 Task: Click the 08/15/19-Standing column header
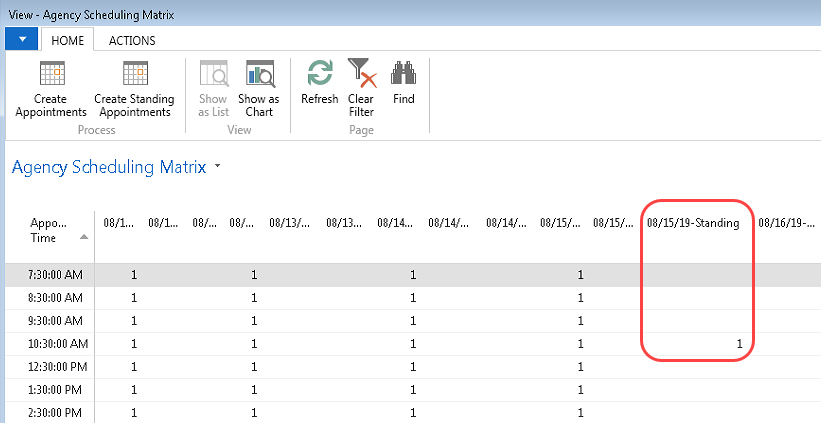click(x=693, y=223)
